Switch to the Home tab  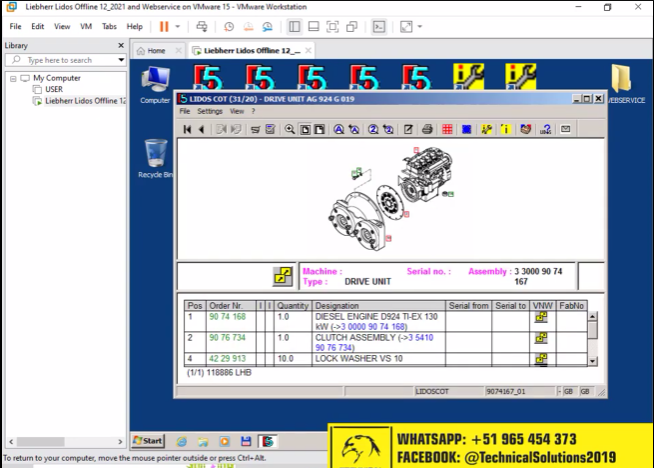click(151, 50)
